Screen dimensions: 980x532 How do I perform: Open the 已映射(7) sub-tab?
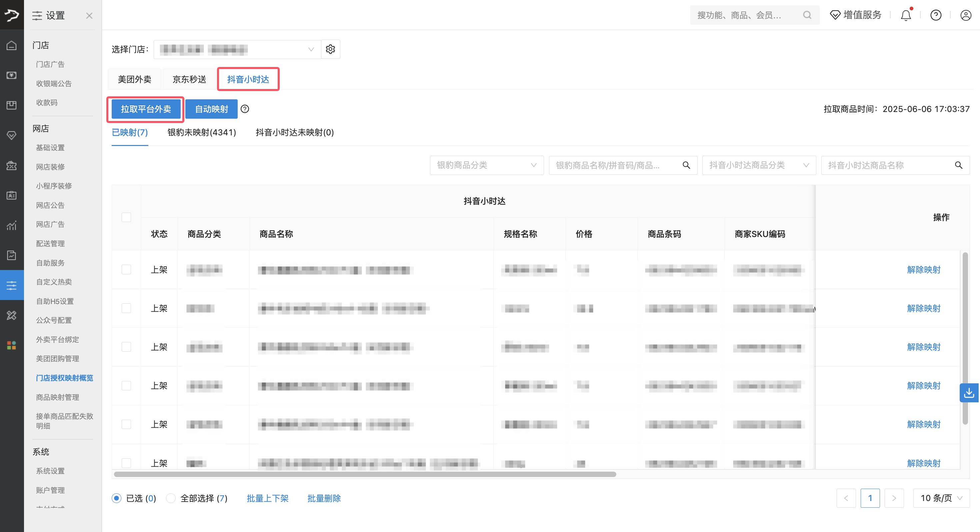click(x=130, y=132)
